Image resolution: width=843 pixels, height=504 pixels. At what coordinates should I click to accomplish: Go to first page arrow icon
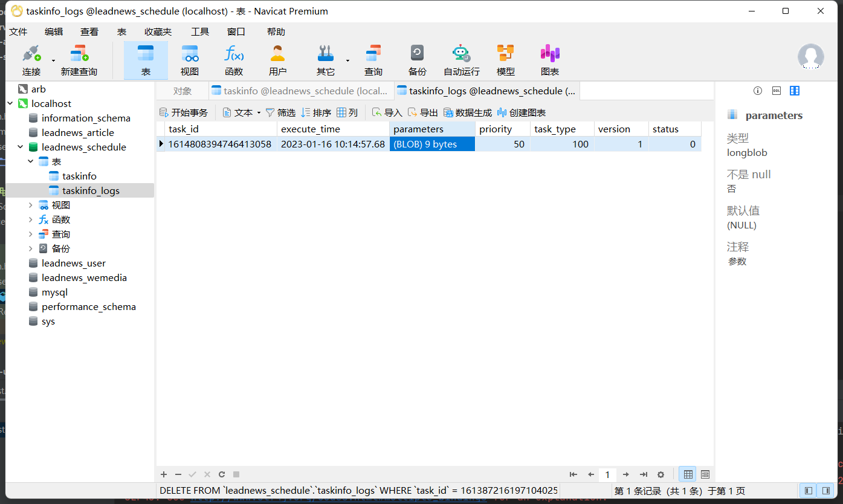pyautogui.click(x=573, y=474)
